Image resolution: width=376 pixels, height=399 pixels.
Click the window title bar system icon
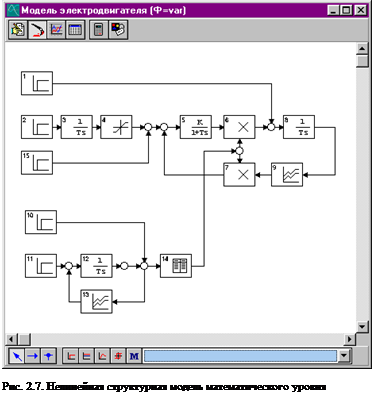pyautogui.click(x=13, y=10)
